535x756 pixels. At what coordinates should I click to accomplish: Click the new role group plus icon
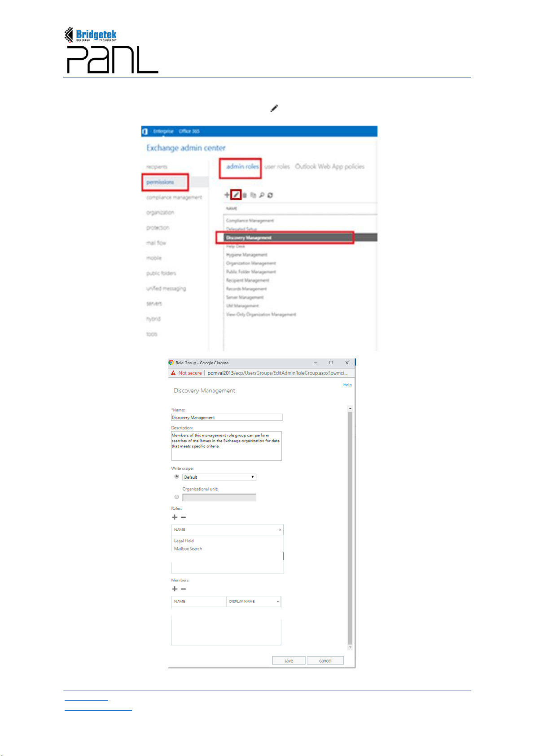[227, 195]
